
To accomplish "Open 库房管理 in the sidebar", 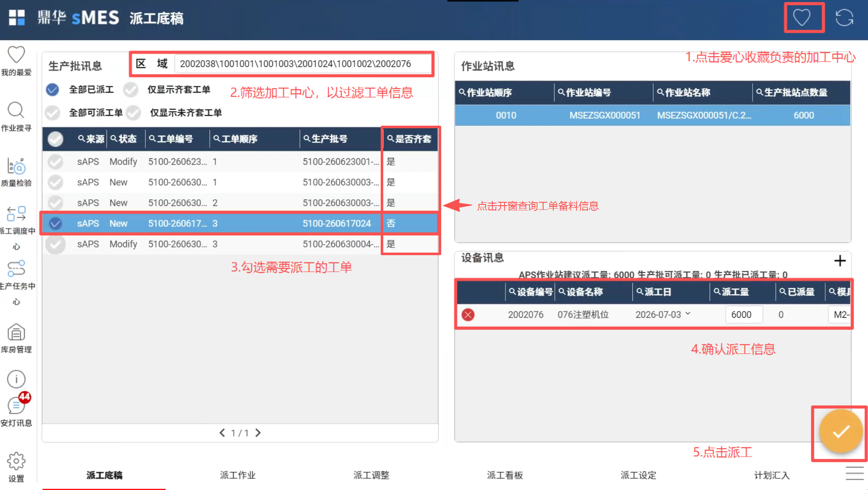I will (x=16, y=339).
